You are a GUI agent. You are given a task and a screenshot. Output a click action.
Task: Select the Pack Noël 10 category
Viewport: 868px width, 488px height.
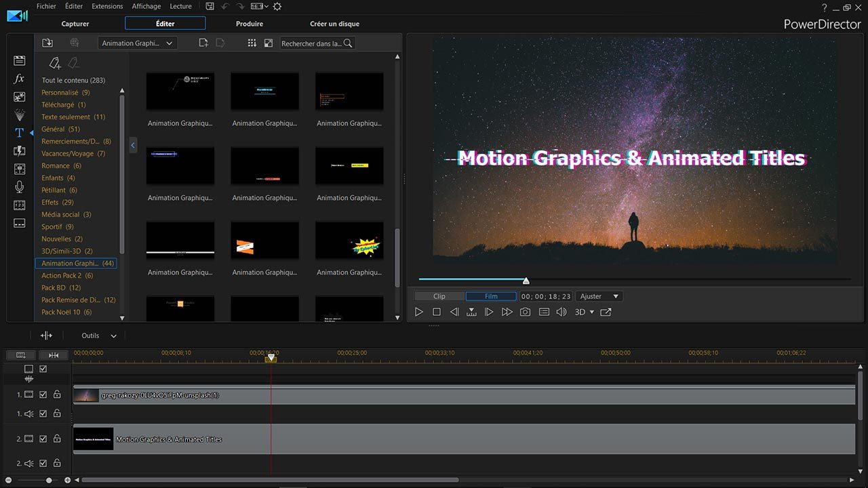point(66,312)
